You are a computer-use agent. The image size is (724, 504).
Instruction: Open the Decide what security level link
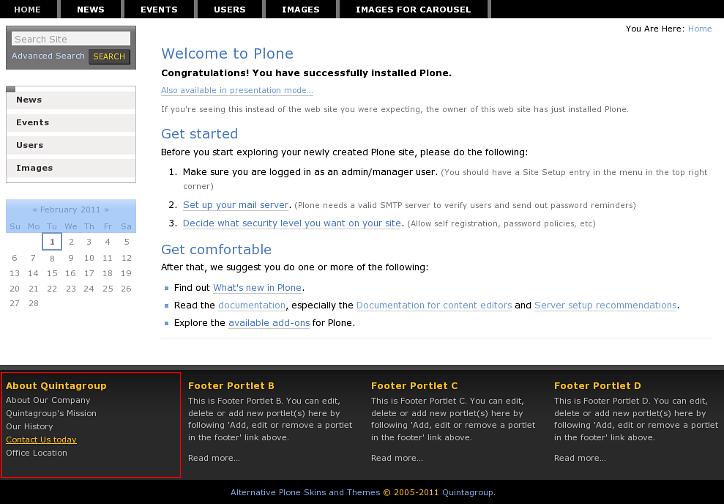[292, 223]
